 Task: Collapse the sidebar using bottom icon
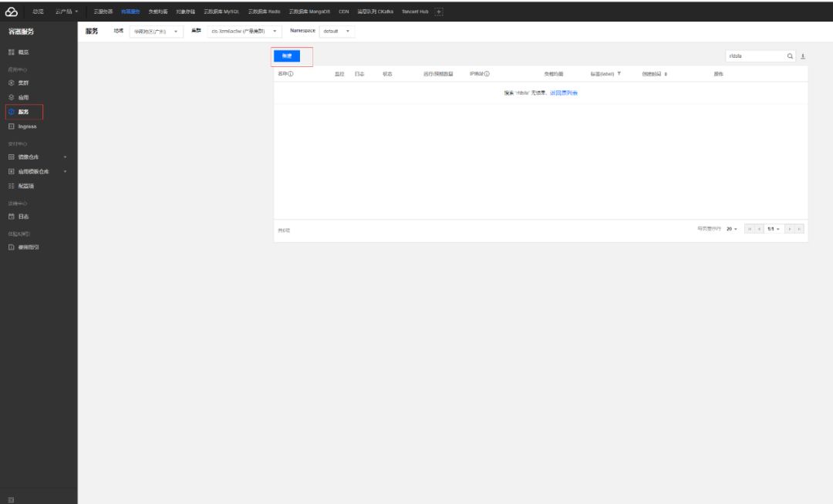coord(11,499)
